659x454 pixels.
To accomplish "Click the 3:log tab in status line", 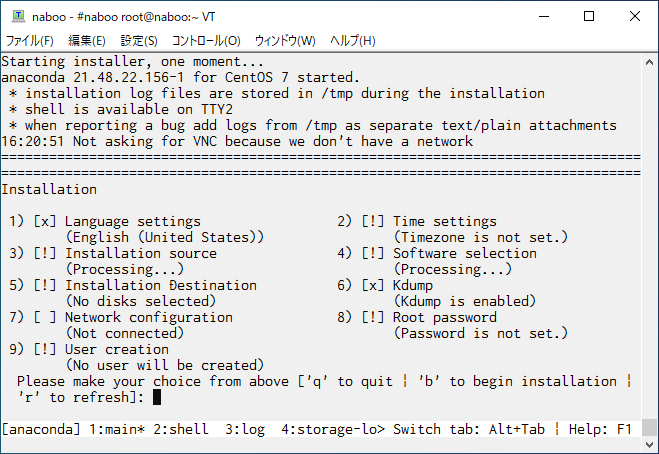I will pos(245,429).
